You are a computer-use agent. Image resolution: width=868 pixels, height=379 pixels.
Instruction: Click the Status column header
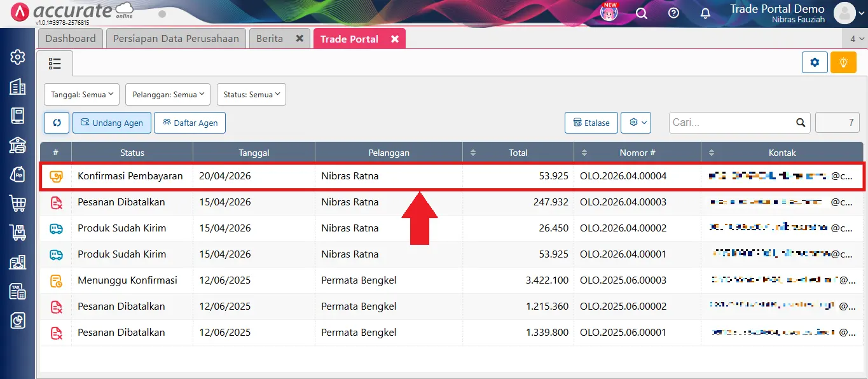pos(132,153)
